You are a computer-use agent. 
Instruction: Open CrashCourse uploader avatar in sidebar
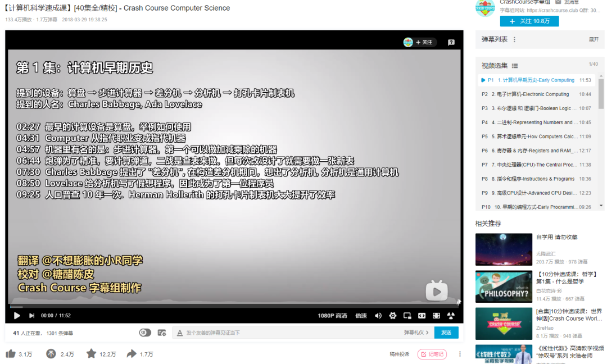(484, 8)
